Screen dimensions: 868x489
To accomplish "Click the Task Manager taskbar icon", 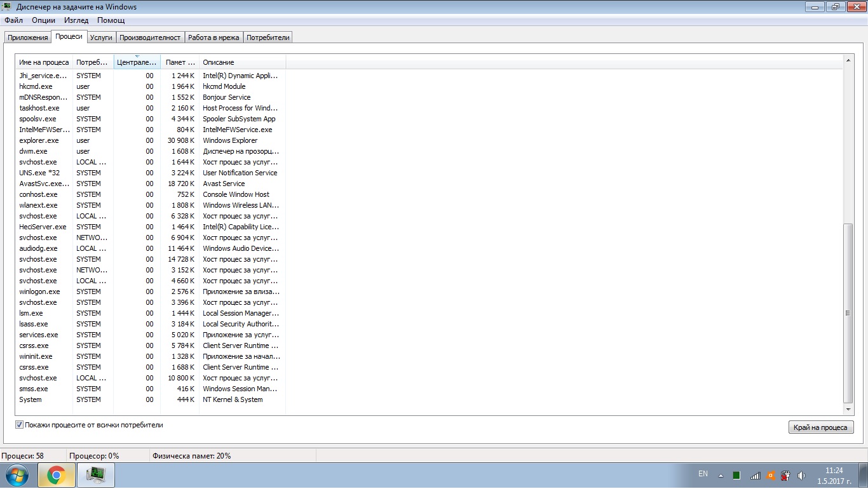I will coord(96,475).
